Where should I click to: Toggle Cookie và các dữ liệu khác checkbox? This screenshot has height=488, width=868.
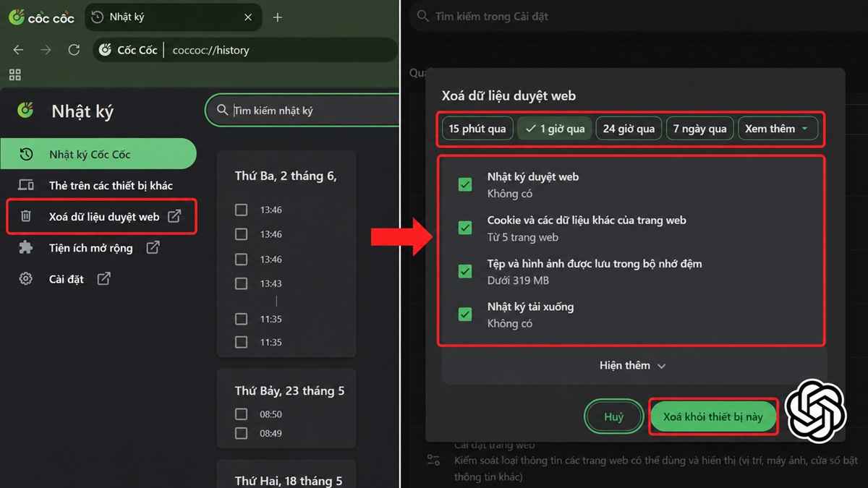(x=465, y=228)
